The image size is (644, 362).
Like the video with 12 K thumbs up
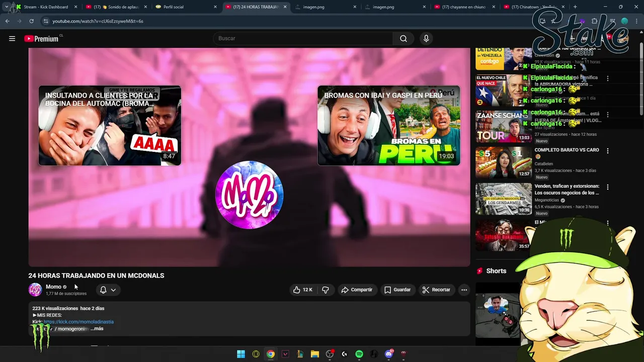coord(302,290)
